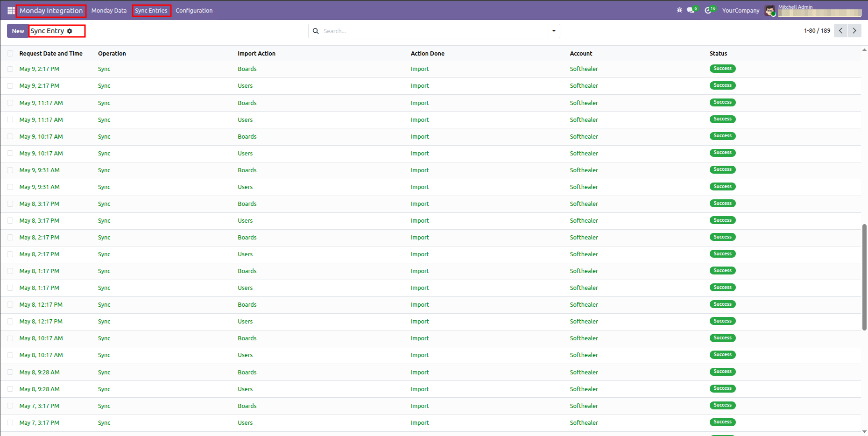Viewport: 868px width, 436px height.
Task: Check the May 9, 11:17 AM Boards row
Action: 10,103
